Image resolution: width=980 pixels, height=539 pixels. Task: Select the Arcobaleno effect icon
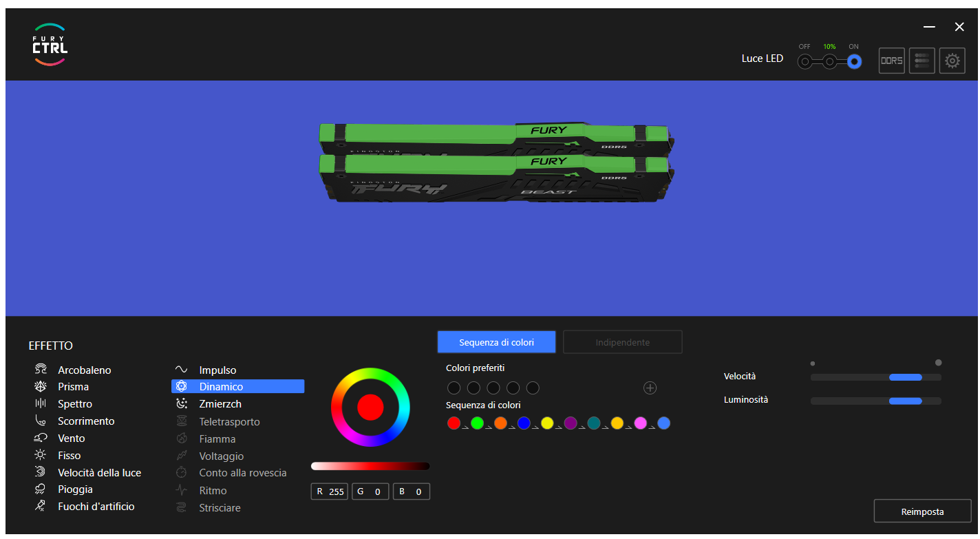point(41,370)
